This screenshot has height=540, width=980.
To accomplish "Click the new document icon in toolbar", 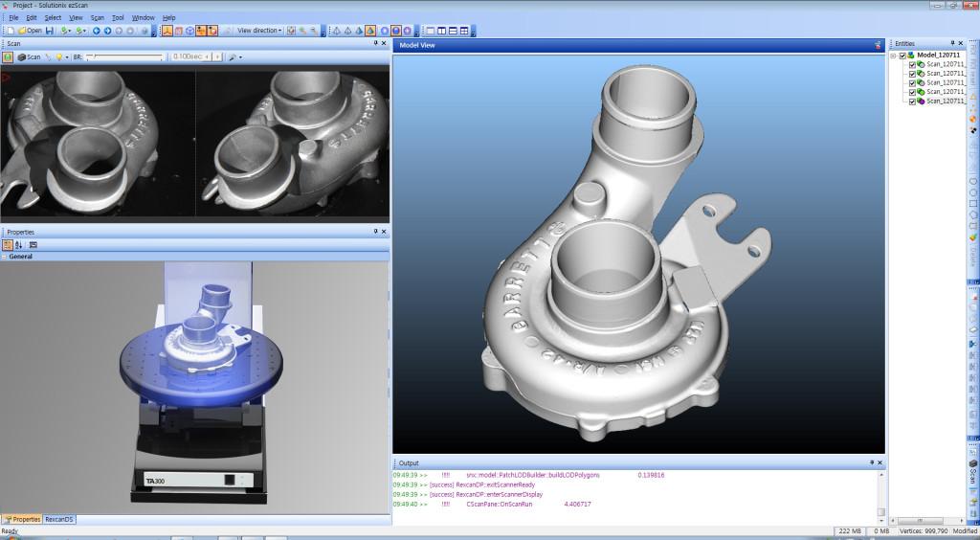I will pos(10,31).
